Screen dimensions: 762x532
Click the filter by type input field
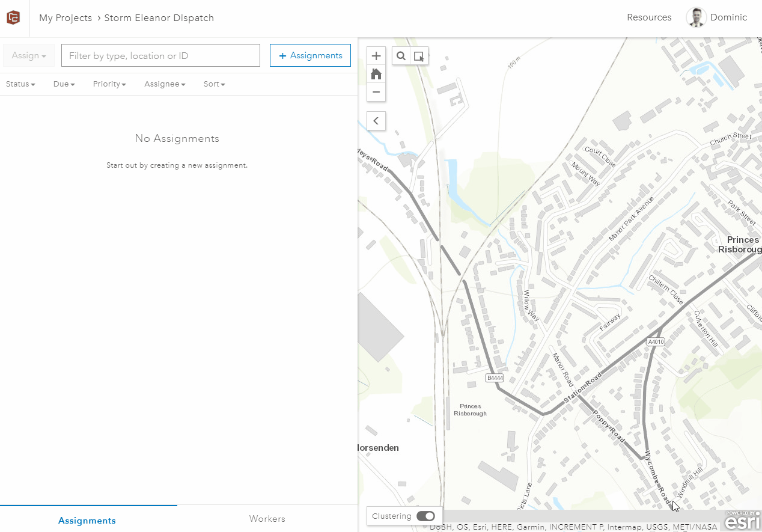tap(160, 55)
